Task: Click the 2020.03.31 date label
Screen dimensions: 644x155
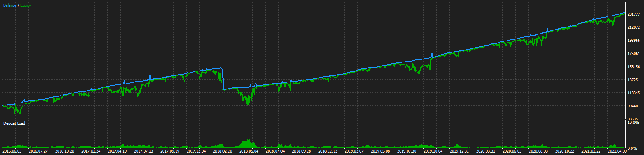Action: coord(486,151)
